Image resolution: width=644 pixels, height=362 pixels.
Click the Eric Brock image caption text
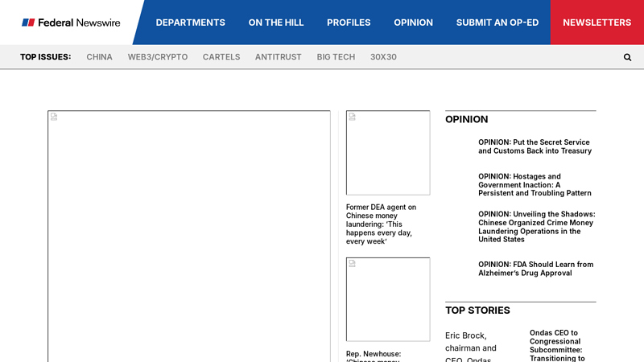click(x=471, y=348)
